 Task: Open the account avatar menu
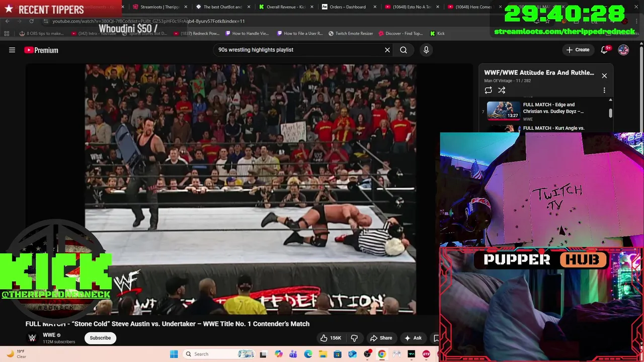623,50
